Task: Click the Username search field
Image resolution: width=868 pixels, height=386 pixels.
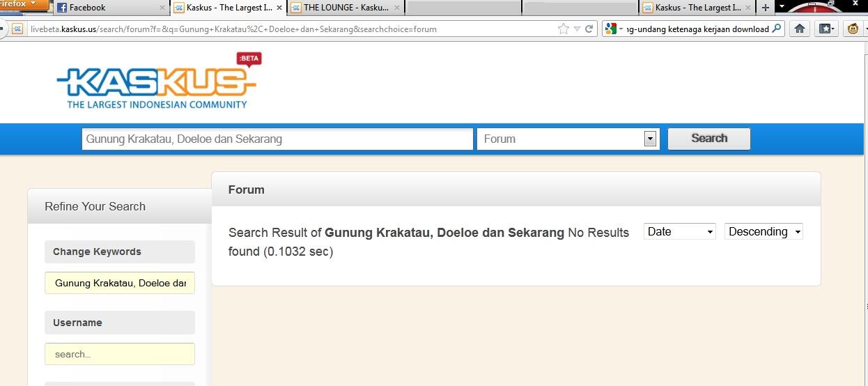Action: click(120, 354)
